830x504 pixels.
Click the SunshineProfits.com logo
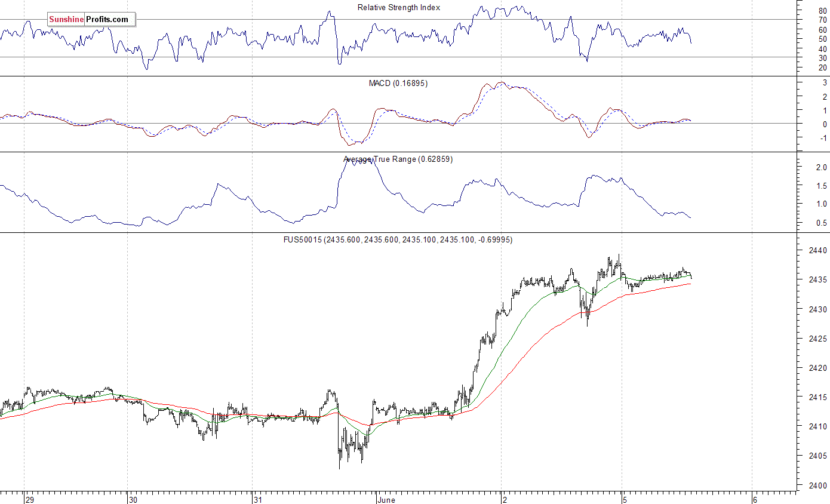(x=91, y=20)
